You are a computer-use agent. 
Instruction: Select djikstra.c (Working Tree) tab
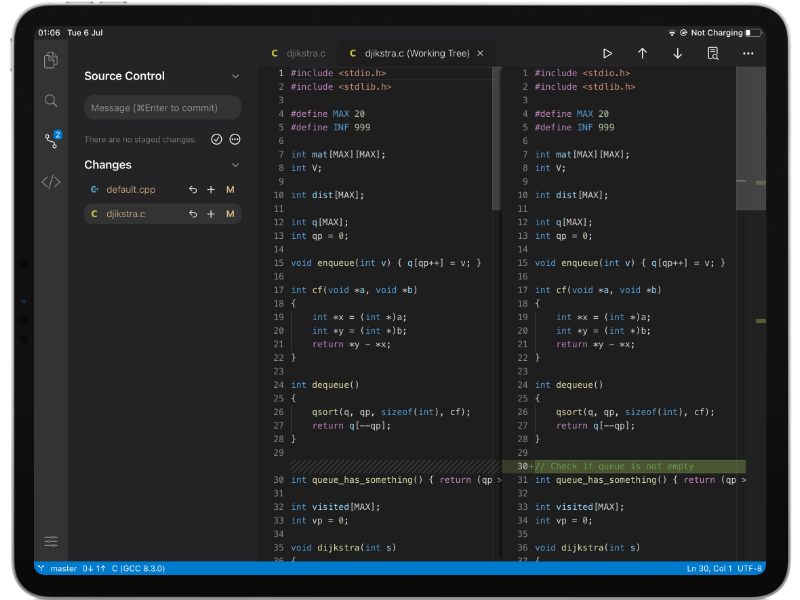pos(416,54)
